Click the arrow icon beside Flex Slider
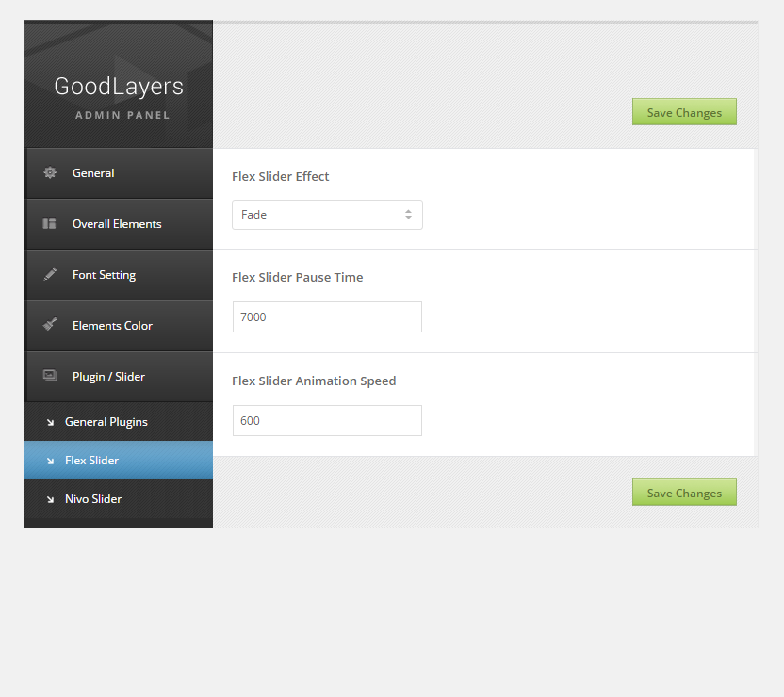 (50, 461)
